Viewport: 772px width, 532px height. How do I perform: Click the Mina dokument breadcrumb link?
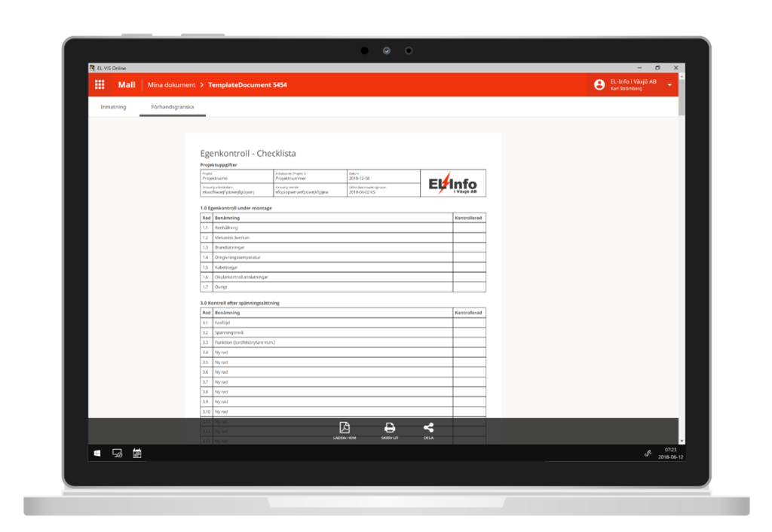tap(171, 84)
